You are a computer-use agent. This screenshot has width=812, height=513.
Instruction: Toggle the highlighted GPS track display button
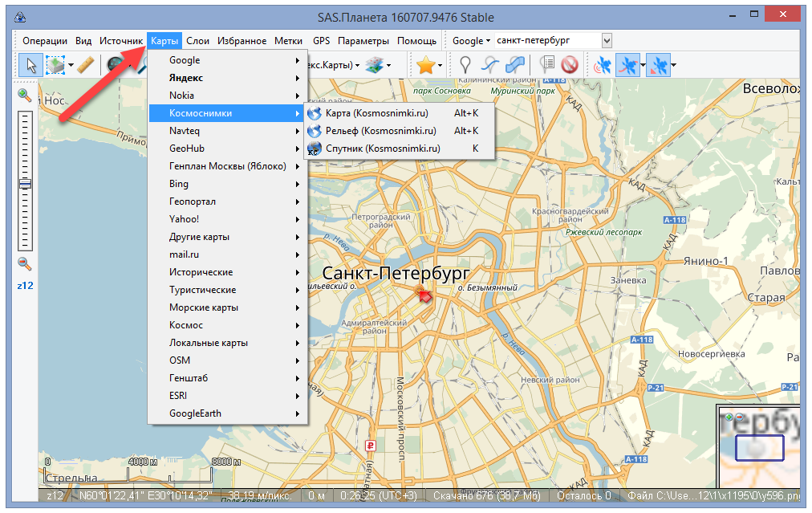(628, 65)
